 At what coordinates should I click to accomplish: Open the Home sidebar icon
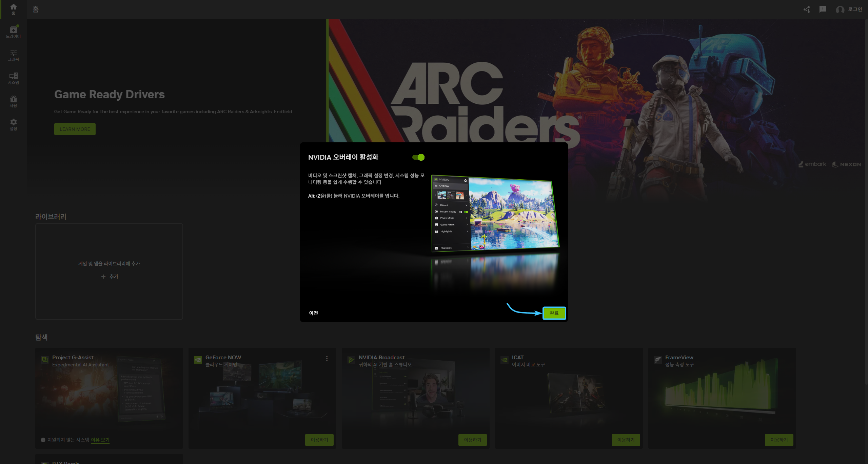(x=13, y=9)
